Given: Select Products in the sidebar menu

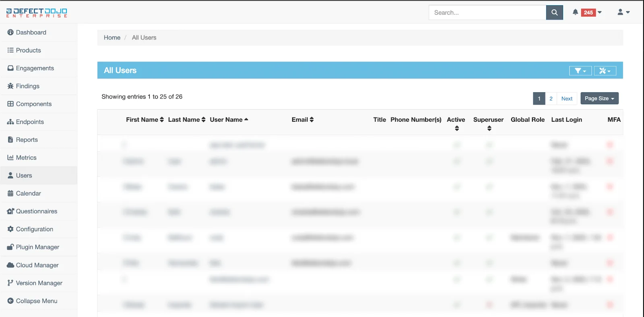Looking at the screenshot, I should coord(28,50).
